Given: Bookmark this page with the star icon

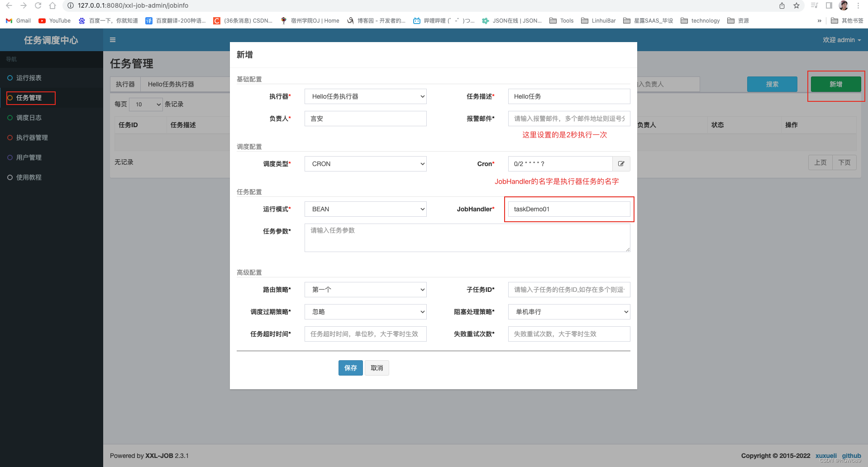Looking at the screenshot, I should [x=796, y=5].
